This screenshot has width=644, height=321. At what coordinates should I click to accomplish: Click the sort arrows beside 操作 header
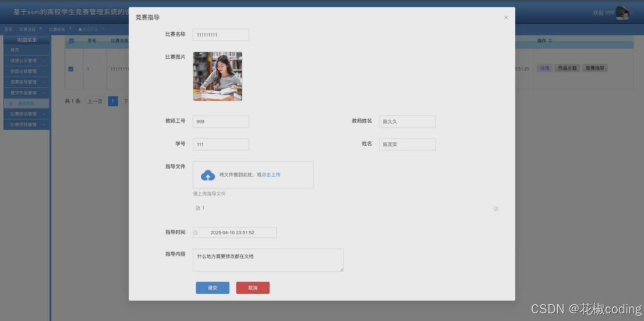pos(550,41)
